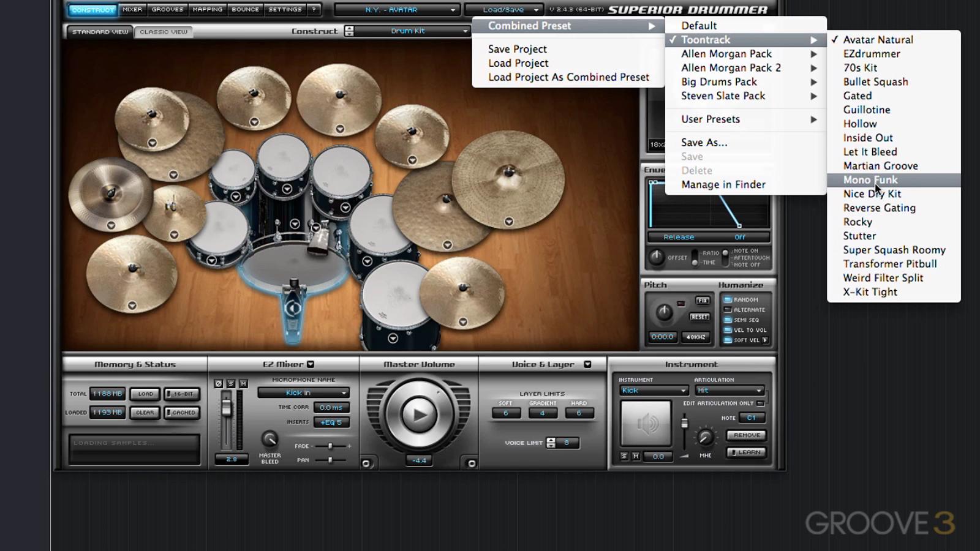Toggle Edit Articulation Only checkbox
The height and width of the screenshot is (551, 980).
tap(761, 403)
